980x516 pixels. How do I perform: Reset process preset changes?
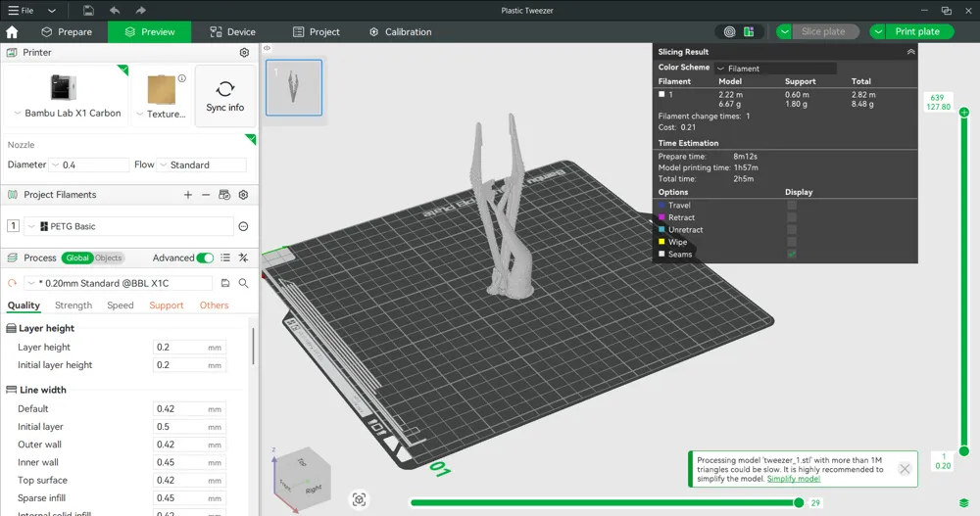tap(12, 283)
